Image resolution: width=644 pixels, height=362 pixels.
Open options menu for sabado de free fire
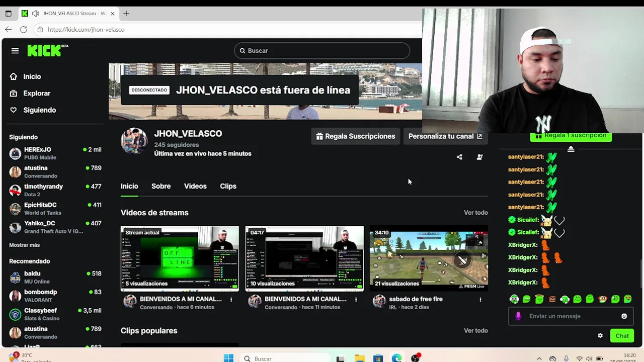coord(480,299)
